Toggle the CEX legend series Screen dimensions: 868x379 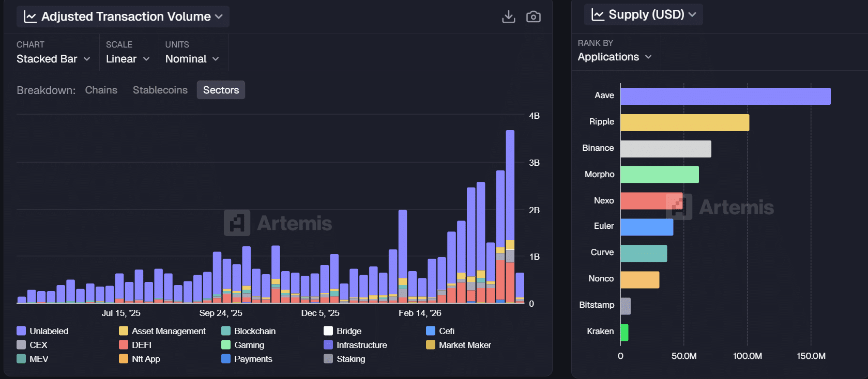click(32, 345)
